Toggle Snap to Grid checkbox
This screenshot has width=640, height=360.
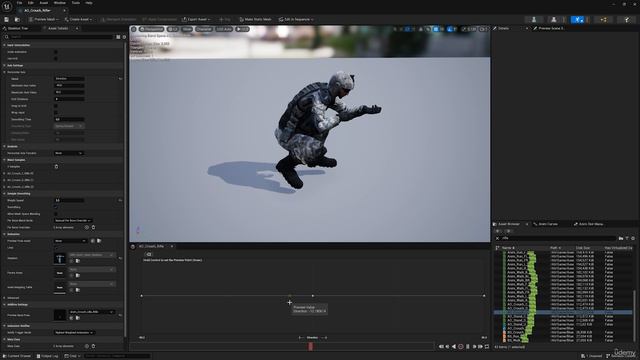[56, 106]
